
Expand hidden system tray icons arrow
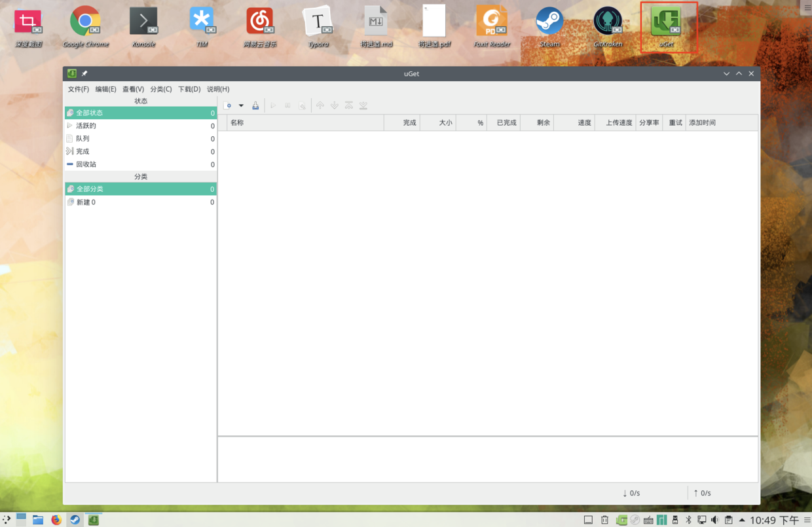click(742, 520)
